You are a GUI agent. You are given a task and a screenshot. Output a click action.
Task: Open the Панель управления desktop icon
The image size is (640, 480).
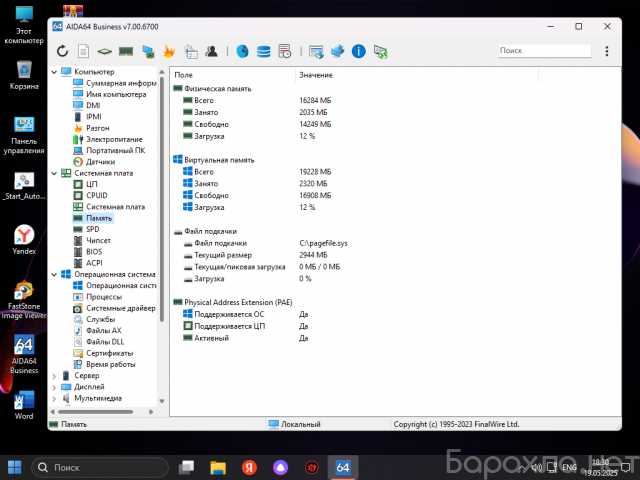(24, 136)
